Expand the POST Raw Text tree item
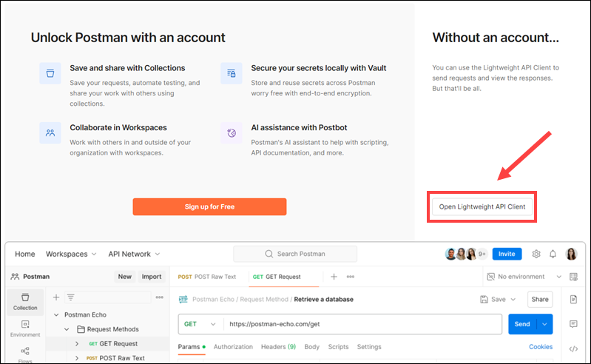591x364 pixels. [x=77, y=358]
